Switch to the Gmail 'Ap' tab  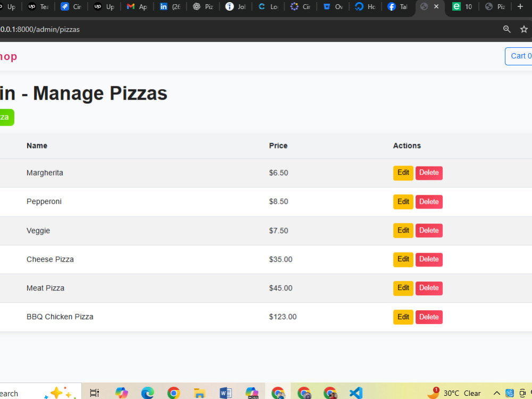point(137,6)
